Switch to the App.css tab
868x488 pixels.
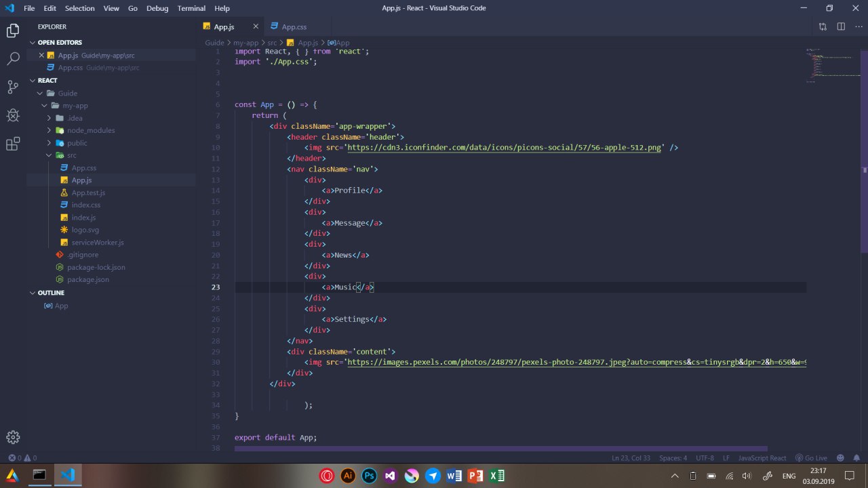point(294,26)
